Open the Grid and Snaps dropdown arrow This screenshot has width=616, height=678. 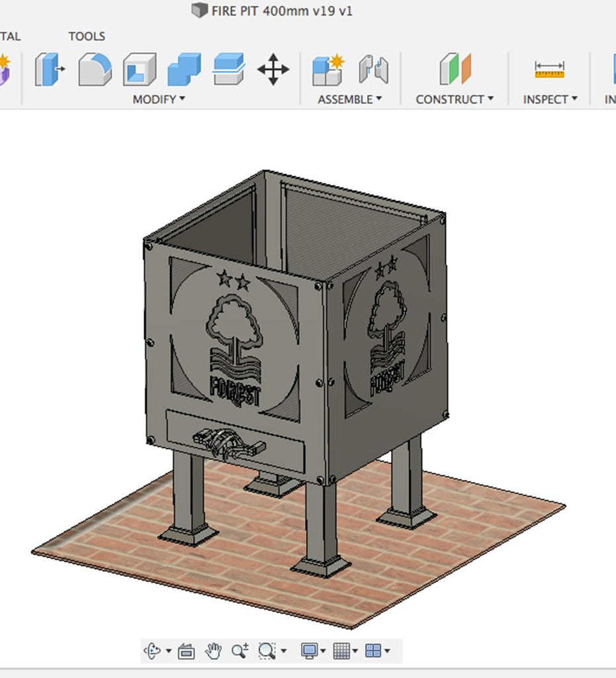click(x=355, y=651)
